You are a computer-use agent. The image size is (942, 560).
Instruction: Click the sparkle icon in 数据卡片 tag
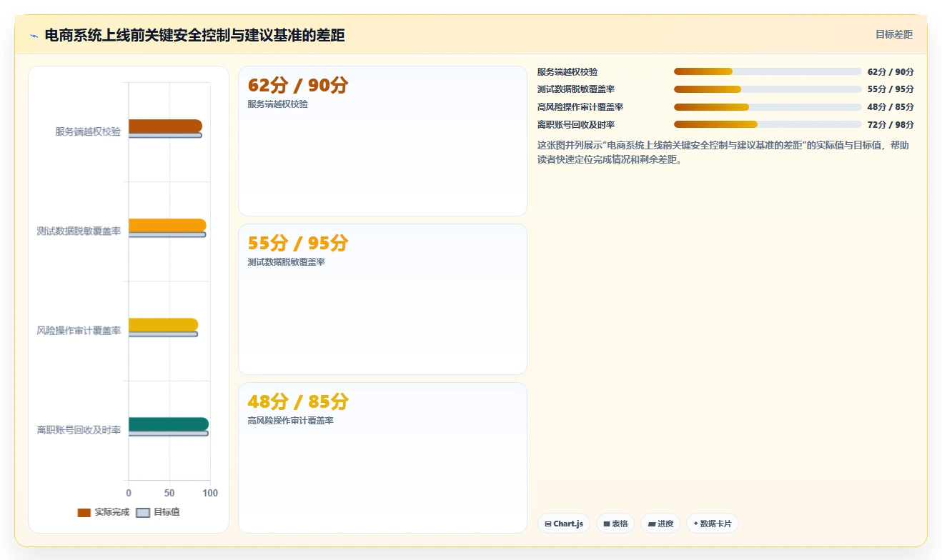pos(695,524)
